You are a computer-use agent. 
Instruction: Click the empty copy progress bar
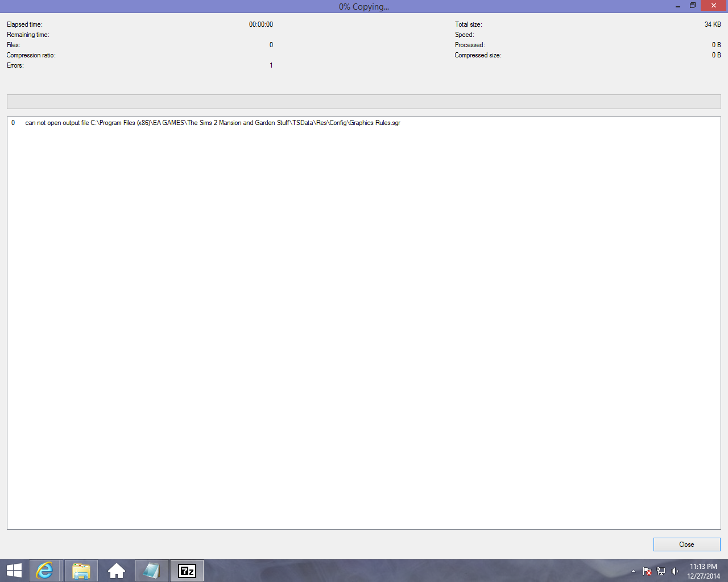(363, 102)
